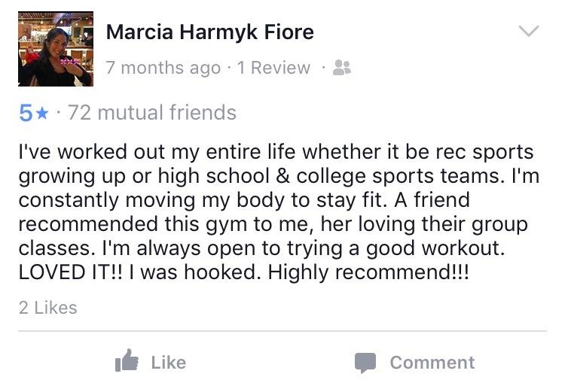Image resolution: width=565 pixels, height=392 pixels.
Task: View who gave the 2 Likes
Action: click(47, 307)
